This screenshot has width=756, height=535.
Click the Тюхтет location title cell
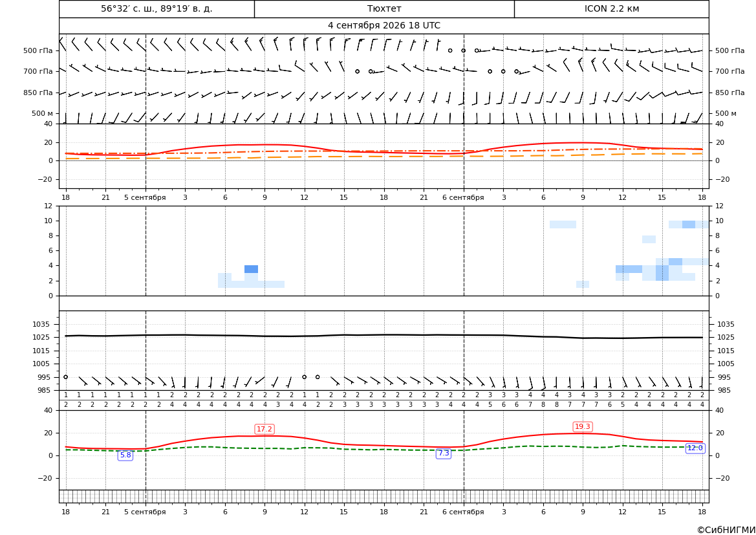(x=384, y=8)
